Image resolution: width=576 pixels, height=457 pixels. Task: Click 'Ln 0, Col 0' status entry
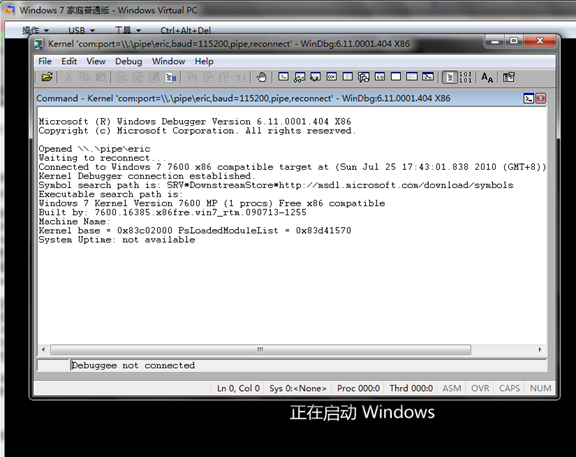click(238, 388)
